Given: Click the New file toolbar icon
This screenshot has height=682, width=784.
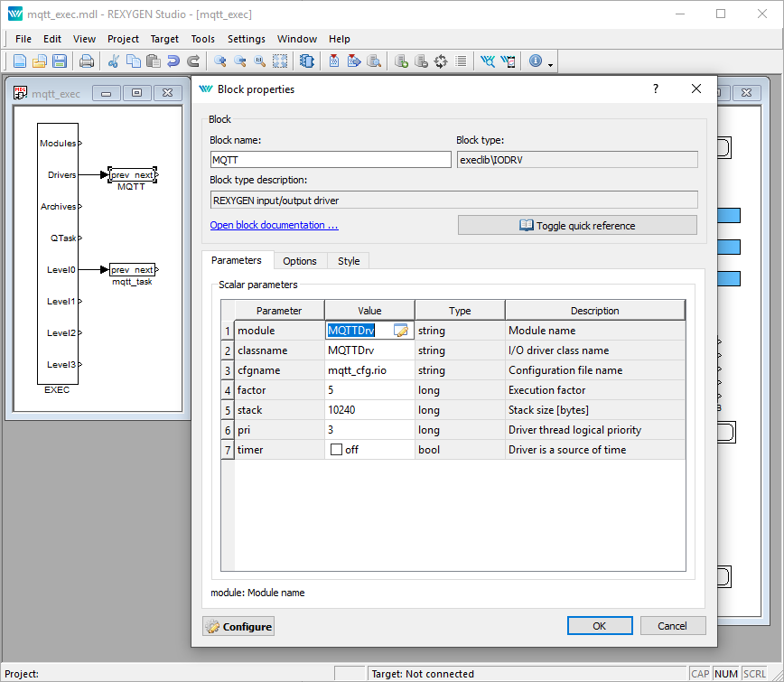Looking at the screenshot, I should point(20,61).
